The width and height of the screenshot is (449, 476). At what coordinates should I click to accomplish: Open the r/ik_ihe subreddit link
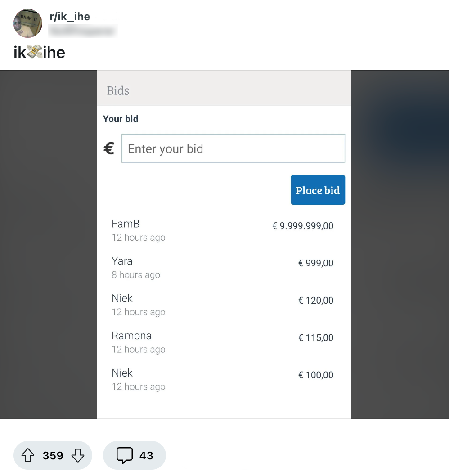point(70,17)
